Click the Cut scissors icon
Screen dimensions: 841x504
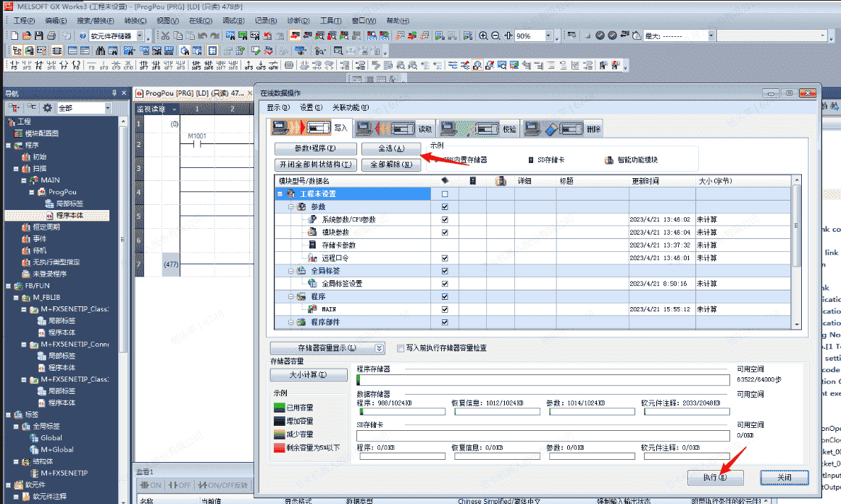[x=166, y=35]
